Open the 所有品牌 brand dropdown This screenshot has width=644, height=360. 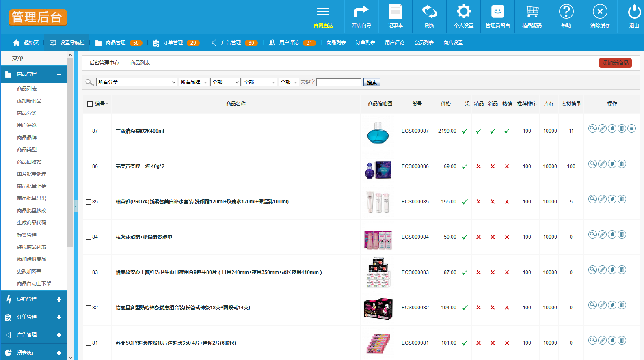point(194,82)
